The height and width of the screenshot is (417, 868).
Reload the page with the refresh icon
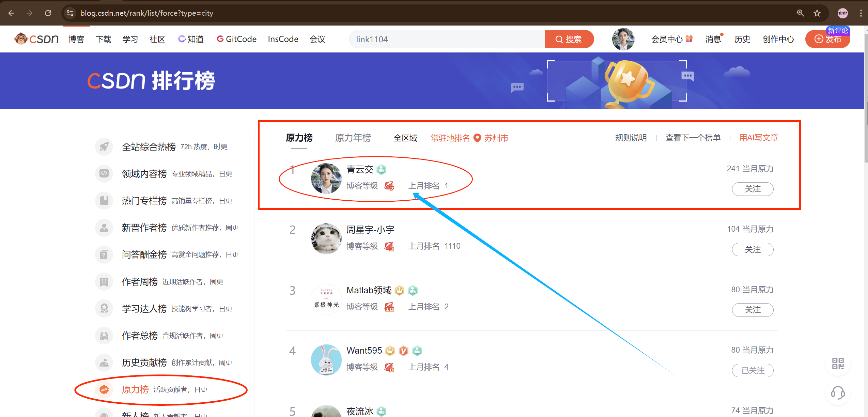(x=48, y=13)
